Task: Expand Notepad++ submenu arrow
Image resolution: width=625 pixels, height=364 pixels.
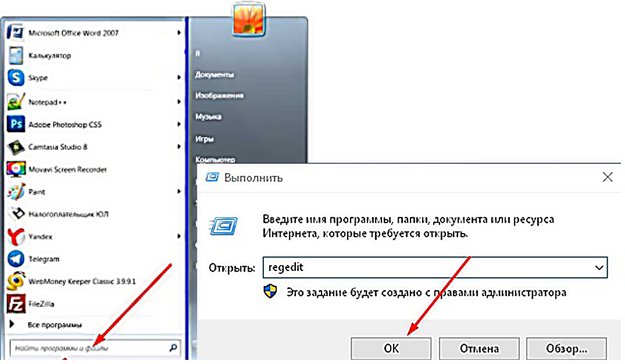Action: tap(178, 102)
